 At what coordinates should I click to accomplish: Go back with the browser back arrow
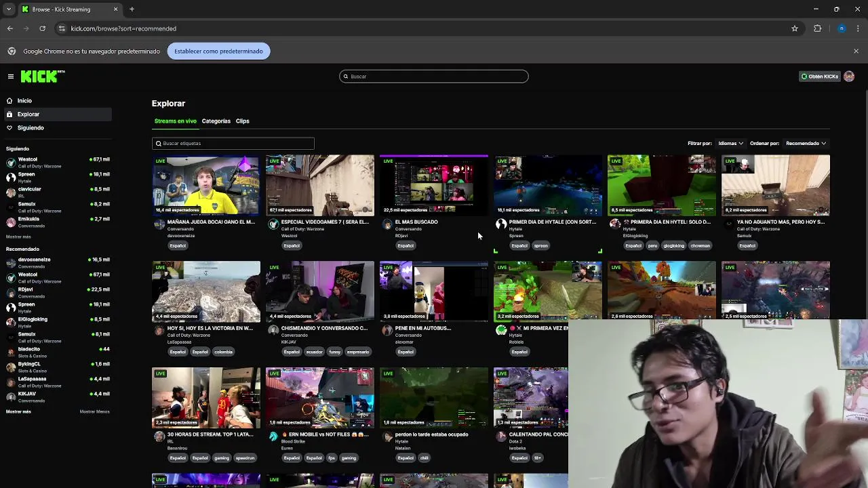pos(10,28)
